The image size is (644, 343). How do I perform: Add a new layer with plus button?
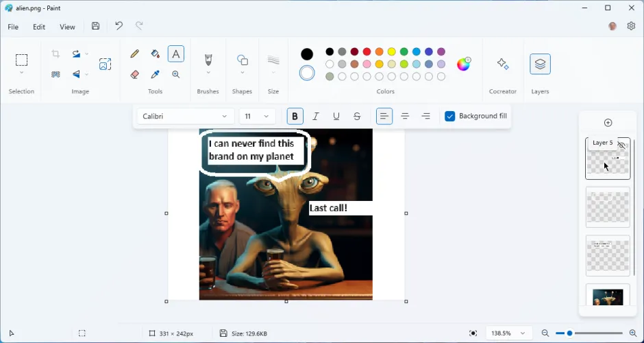pyautogui.click(x=608, y=123)
